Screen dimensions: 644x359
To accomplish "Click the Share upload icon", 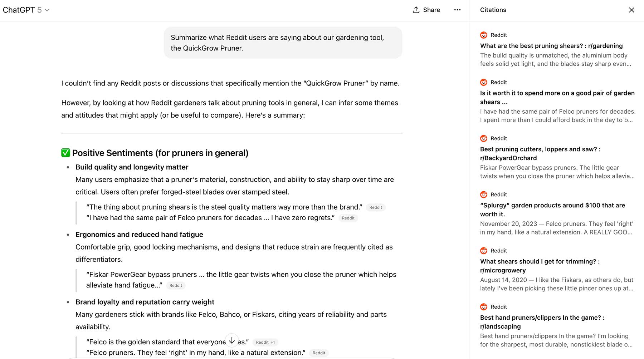I will coord(416,10).
